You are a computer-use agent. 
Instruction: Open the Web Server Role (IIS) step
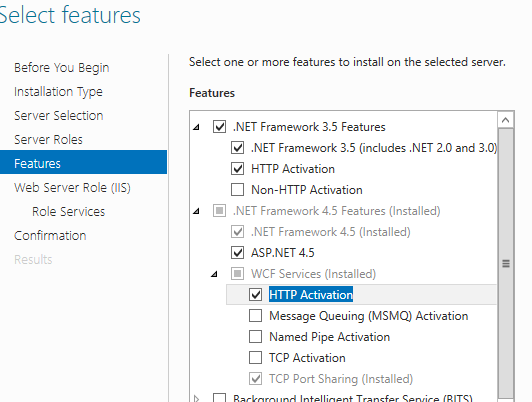(72, 188)
